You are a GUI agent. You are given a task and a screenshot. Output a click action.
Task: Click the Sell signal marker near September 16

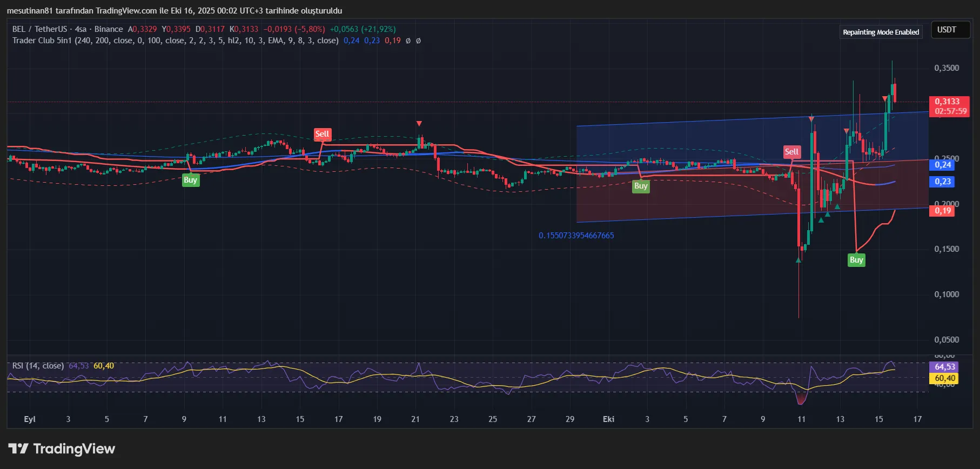point(322,134)
